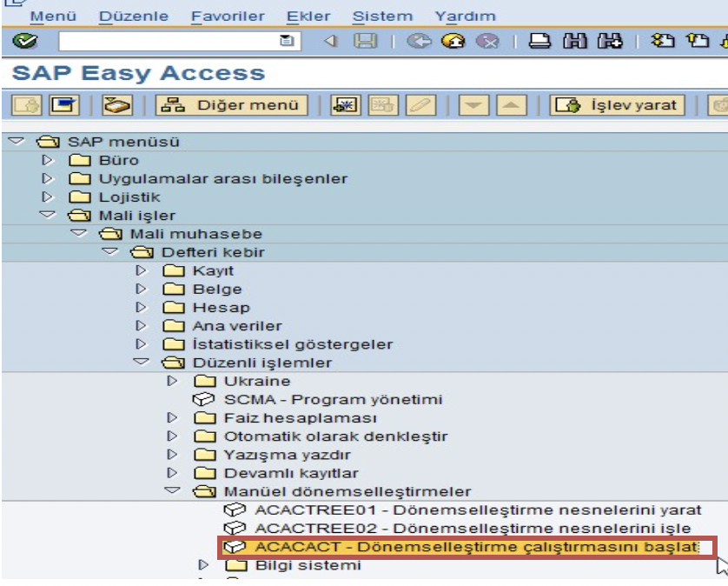This screenshot has height=586, width=728.
Task: Click the Save diskette icon
Action: 366,42
